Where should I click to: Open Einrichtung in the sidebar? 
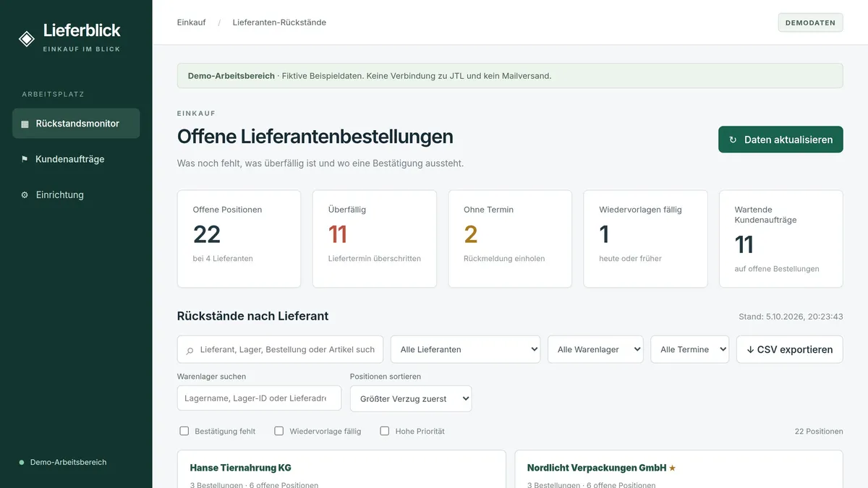76,194
